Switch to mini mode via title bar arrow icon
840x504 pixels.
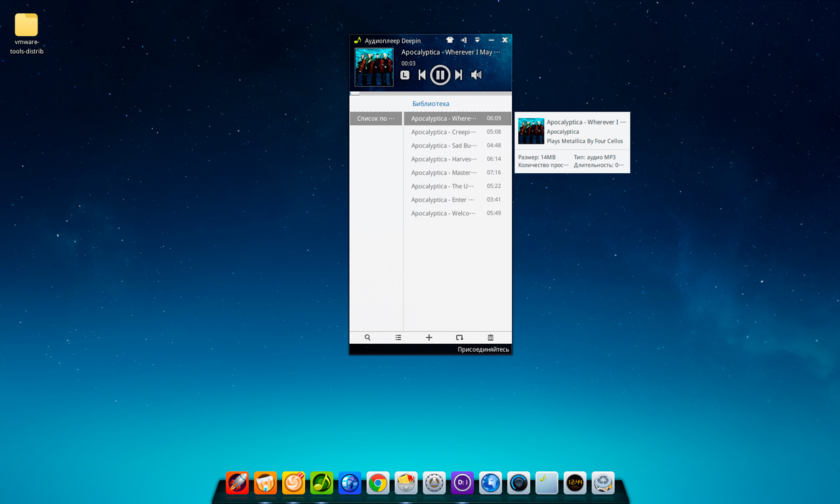463,41
